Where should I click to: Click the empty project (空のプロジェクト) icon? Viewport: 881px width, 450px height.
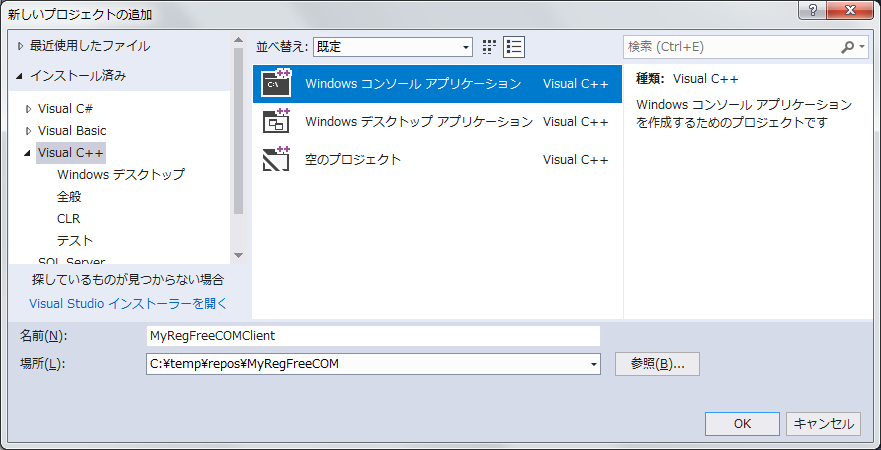[276, 159]
